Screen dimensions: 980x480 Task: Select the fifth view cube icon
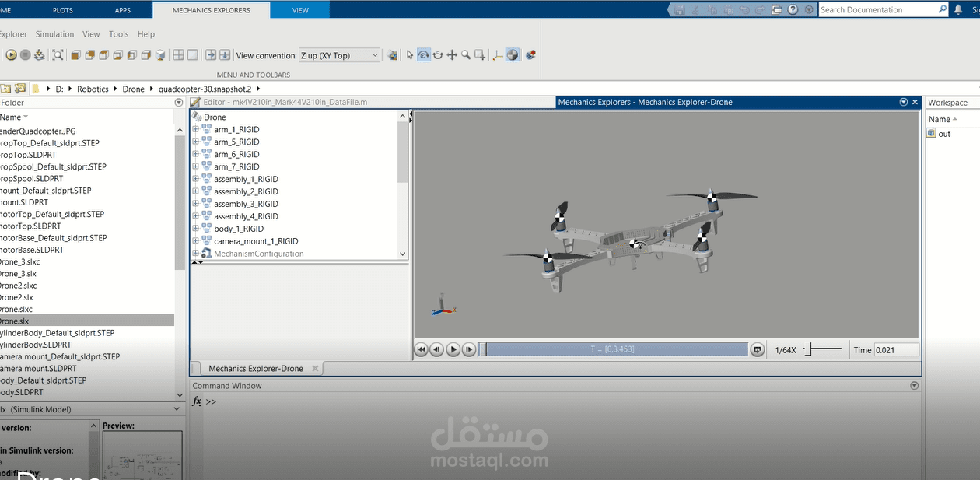coord(131,55)
